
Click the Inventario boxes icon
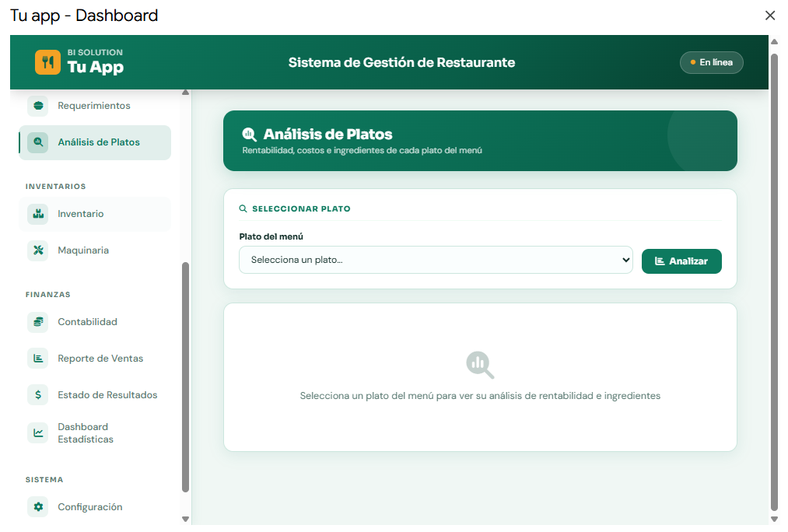(x=38, y=214)
